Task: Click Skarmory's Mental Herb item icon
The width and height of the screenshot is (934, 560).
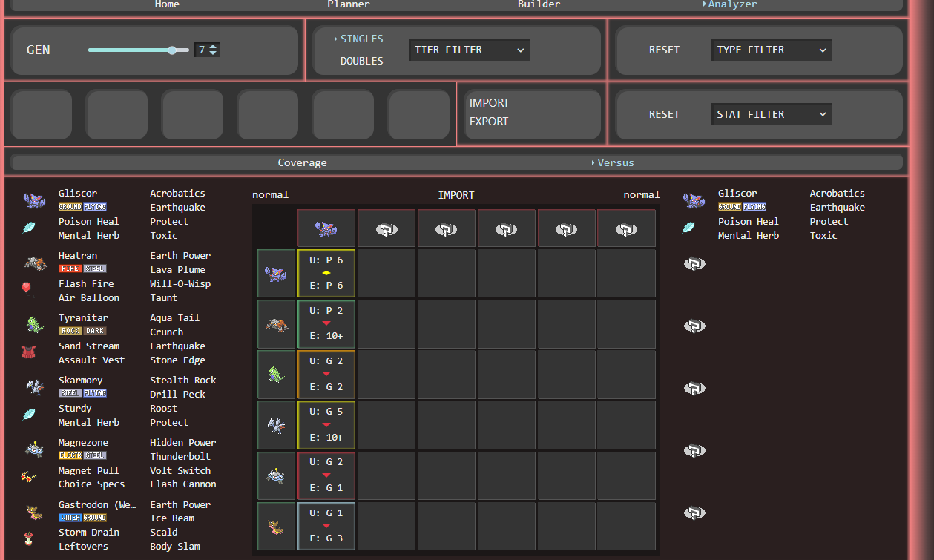Action: [28, 415]
